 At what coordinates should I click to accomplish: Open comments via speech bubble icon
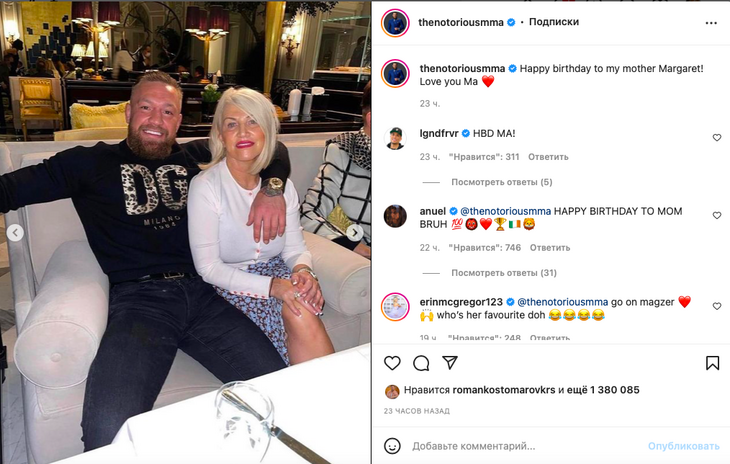tap(421, 363)
